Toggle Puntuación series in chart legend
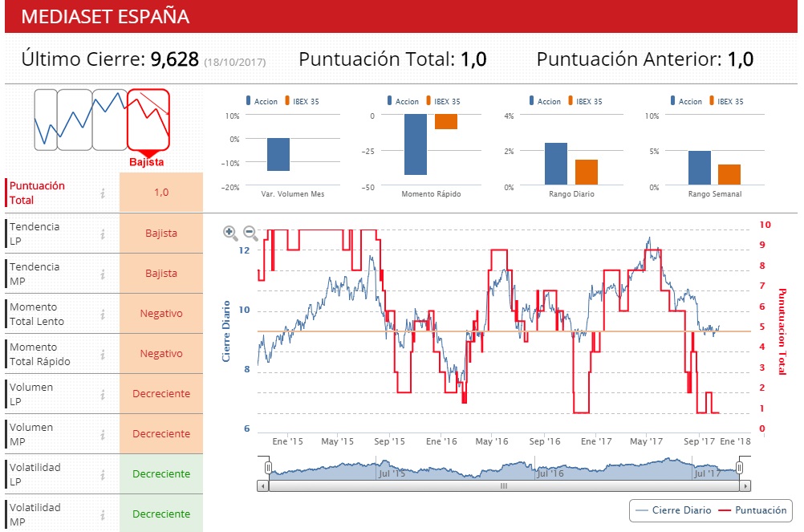The image size is (804, 532). tap(753, 510)
